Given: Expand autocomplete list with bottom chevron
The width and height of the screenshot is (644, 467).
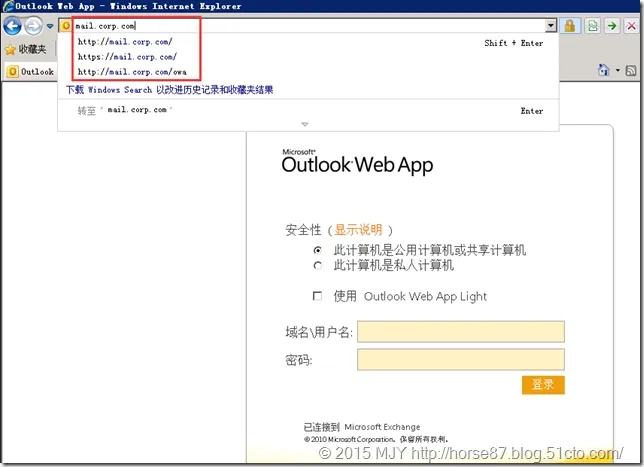Looking at the screenshot, I should click(x=305, y=124).
